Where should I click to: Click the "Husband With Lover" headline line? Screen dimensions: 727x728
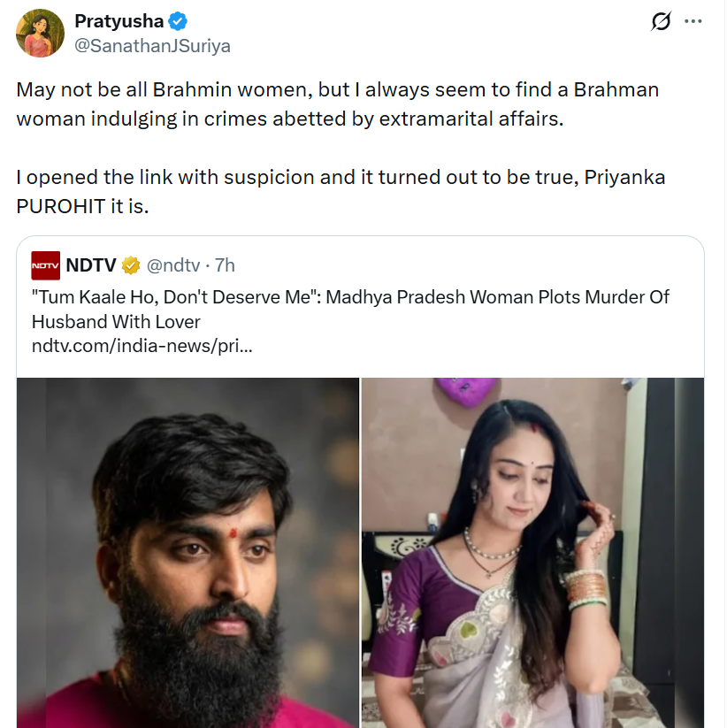tap(116, 321)
